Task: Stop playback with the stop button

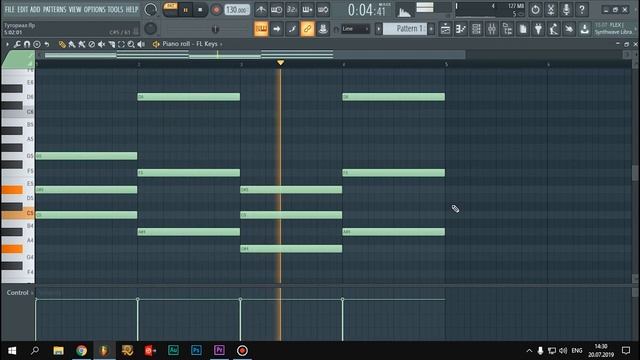Action: [200, 10]
